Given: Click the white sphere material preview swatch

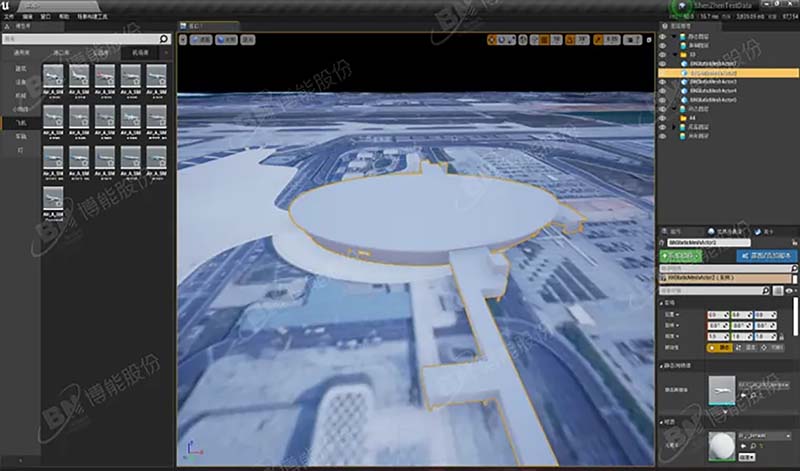Looking at the screenshot, I should (x=722, y=443).
